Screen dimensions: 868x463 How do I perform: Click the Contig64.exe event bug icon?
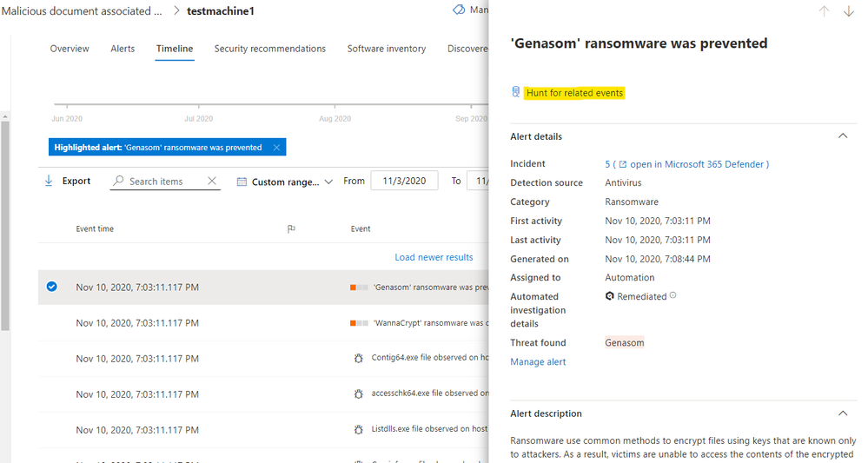(358, 358)
